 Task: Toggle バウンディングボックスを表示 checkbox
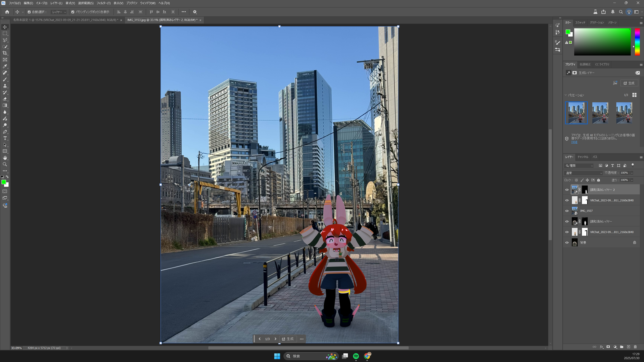pyautogui.click(x=73, y=12)
